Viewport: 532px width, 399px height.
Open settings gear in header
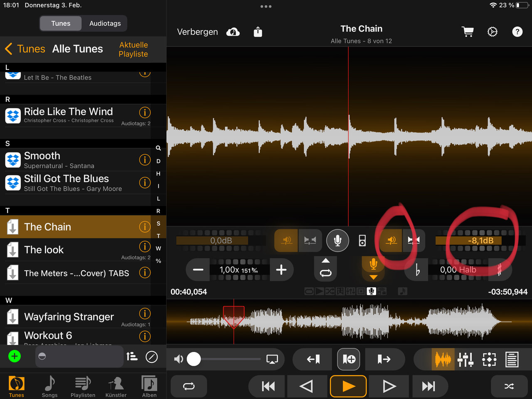point(493,32)
